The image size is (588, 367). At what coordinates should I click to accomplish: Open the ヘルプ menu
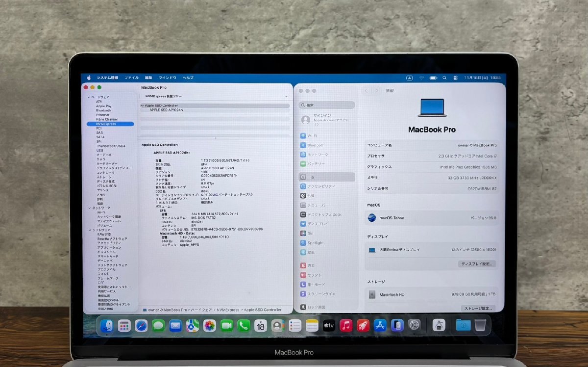click(188, 78)
